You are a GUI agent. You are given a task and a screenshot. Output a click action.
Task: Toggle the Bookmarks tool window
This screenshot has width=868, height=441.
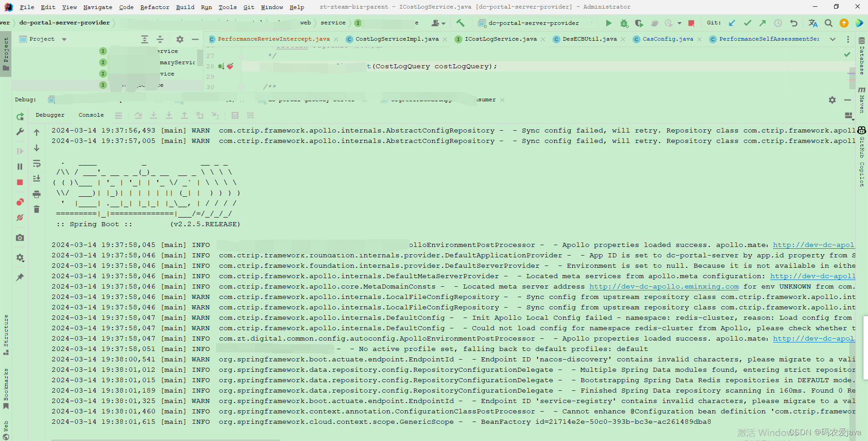pyautogui.click(x=6, y=389)
